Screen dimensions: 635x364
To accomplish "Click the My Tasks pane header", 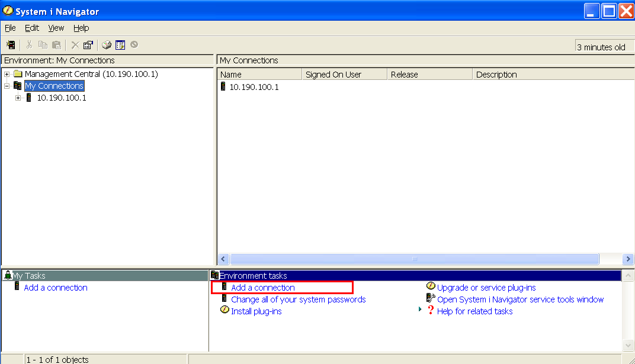I will [x=105, y=276].
